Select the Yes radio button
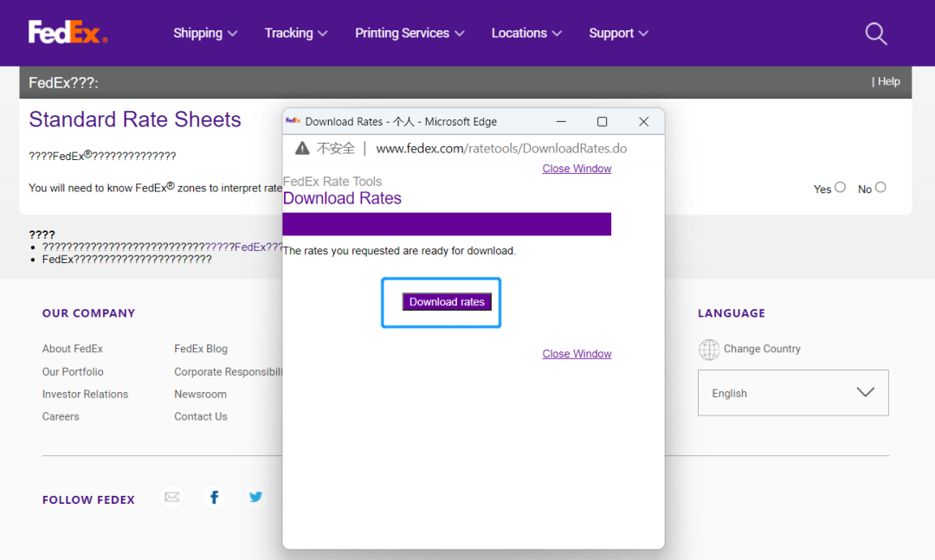Screen dimensions: 935x560 (840, 187)
